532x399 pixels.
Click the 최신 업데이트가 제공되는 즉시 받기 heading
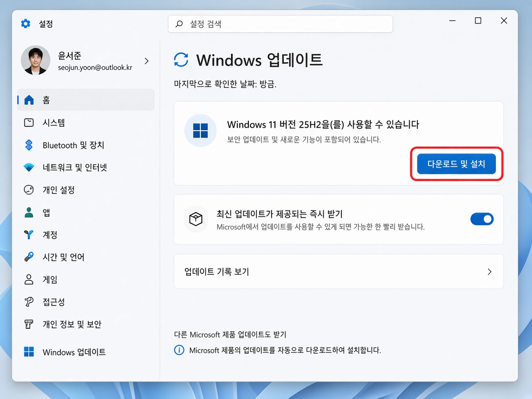pyautogui.click(x=279, y=214)
